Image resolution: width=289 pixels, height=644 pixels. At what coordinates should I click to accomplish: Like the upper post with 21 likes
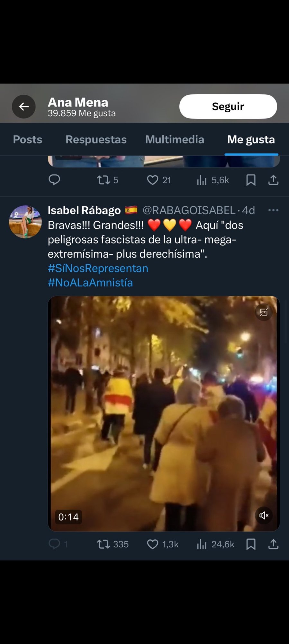point(152,180)
